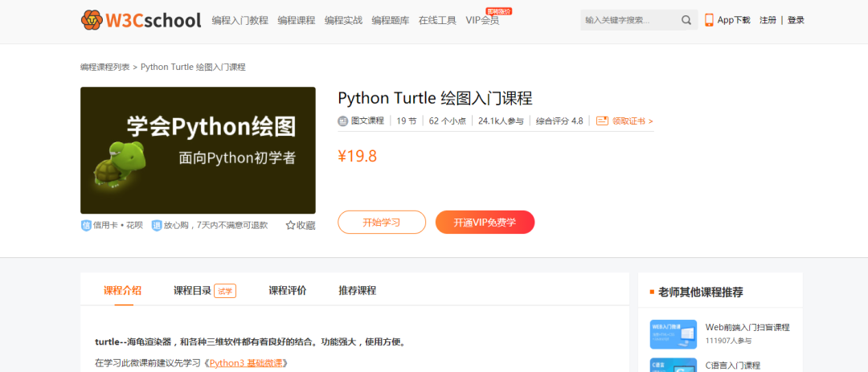Click the 即将涨价 badge above VIP会员
This screenshot has width=868, height=372.
[x=499, y=10]
